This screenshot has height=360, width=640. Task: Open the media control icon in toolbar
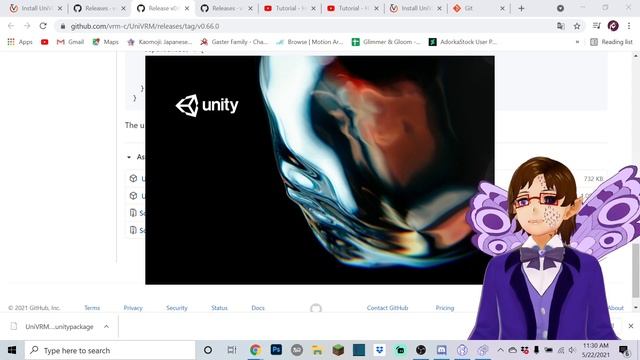point(596,26)
